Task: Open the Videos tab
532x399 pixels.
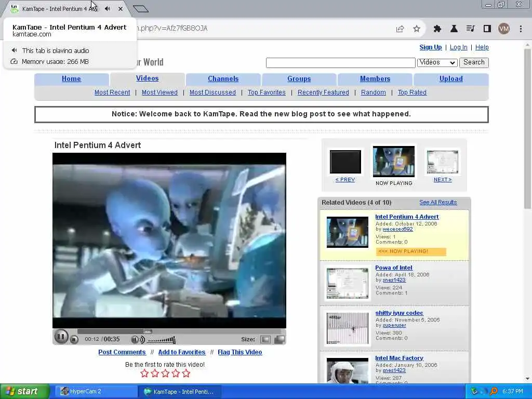Action: pyautogui.click(x=147, y=78)
